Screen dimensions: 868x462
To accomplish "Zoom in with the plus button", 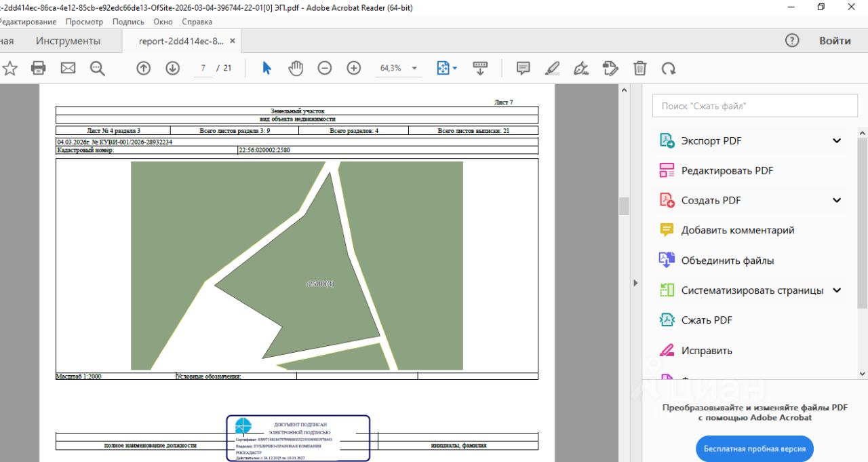I will pos(354,68).
